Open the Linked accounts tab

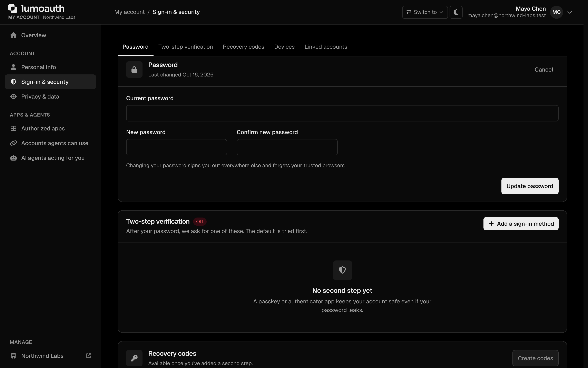coord(326,47)
